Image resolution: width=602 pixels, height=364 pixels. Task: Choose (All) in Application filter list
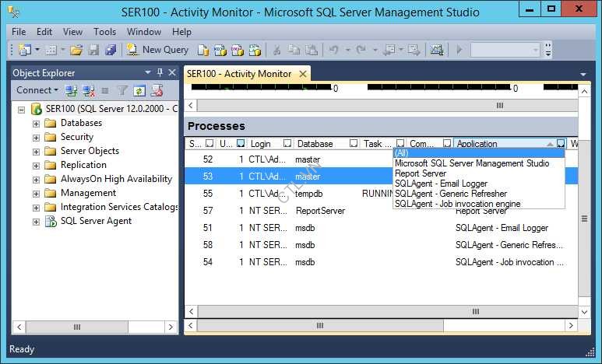(479, 152)
